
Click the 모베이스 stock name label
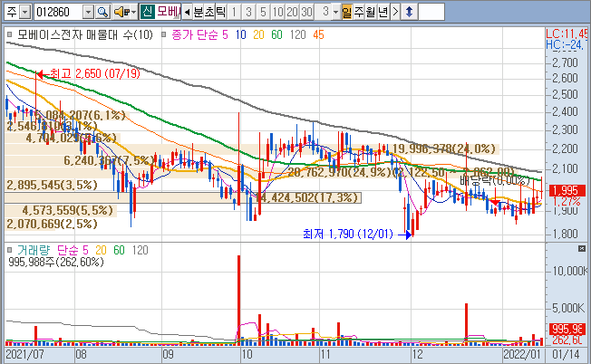click(x=168, y=12)
